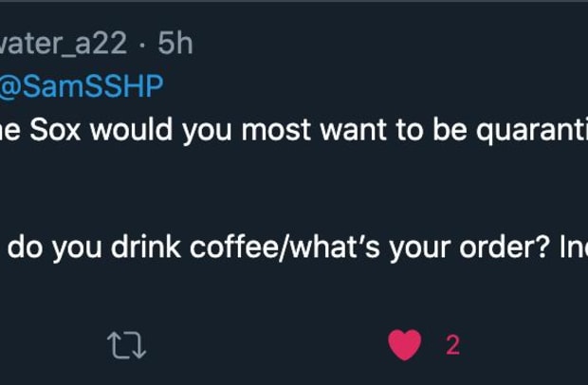Unlike the tweet via the red heart
This screenshot has width=588, height=385.
(x=404, y=345)
